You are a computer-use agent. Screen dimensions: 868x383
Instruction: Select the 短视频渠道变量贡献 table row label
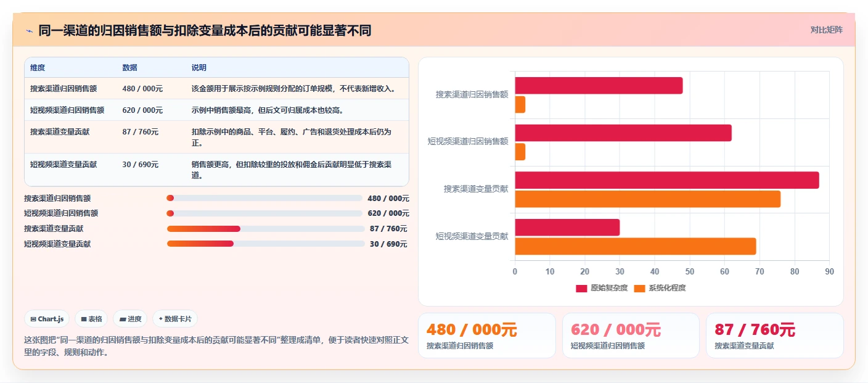[x=63, y=164]
